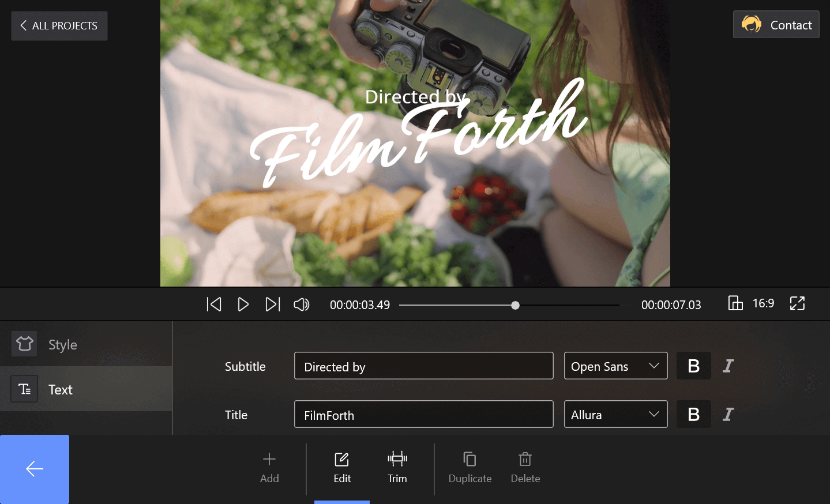Enter fullscreen preview mode
This screenshot has height=504, width=830.
797,303
